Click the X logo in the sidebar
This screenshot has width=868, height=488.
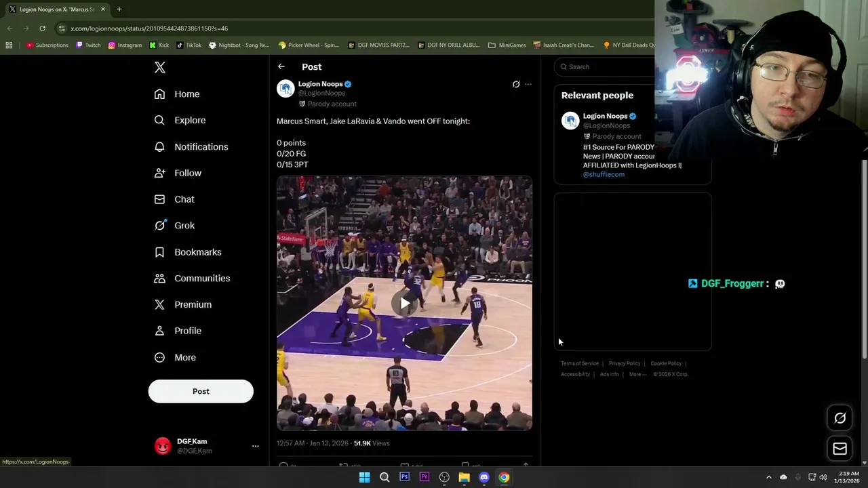point(160,67)
